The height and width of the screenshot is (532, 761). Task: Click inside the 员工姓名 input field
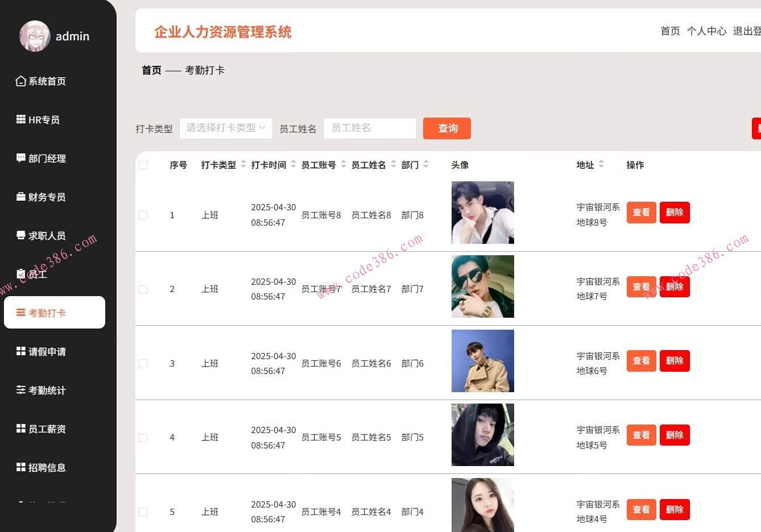[370, 128]
